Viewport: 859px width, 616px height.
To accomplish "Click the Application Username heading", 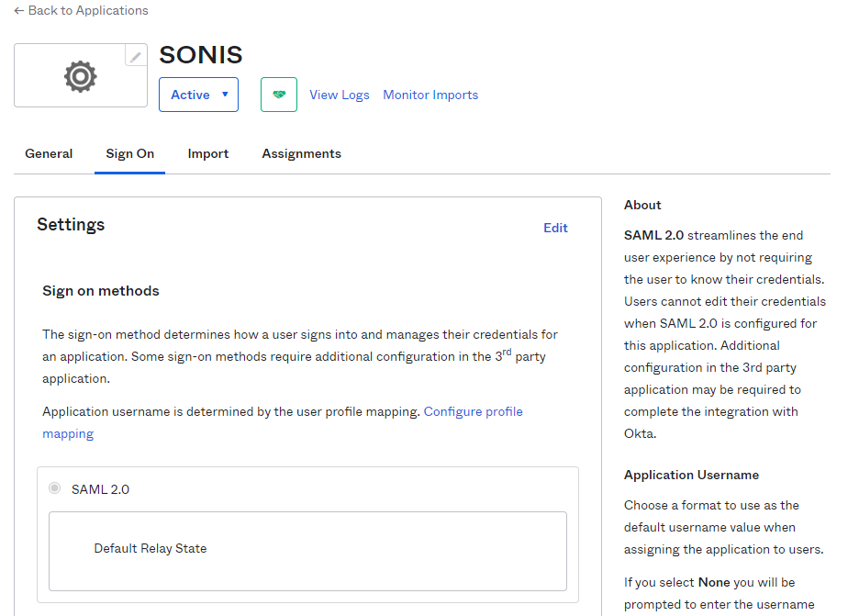I will tap(691, 475).
